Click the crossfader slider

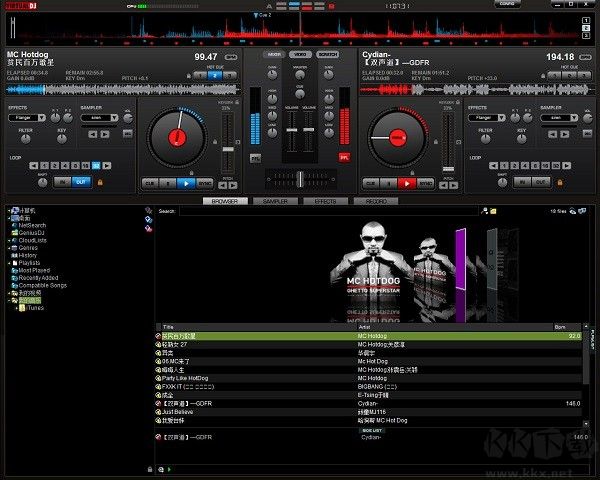[299, 178]
